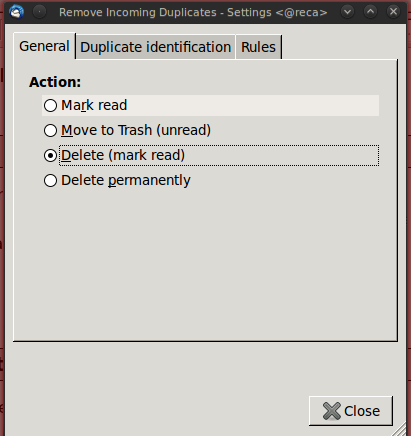
Task: Click the "Move to Trash (unread)" label text
Action: [136, 130]
